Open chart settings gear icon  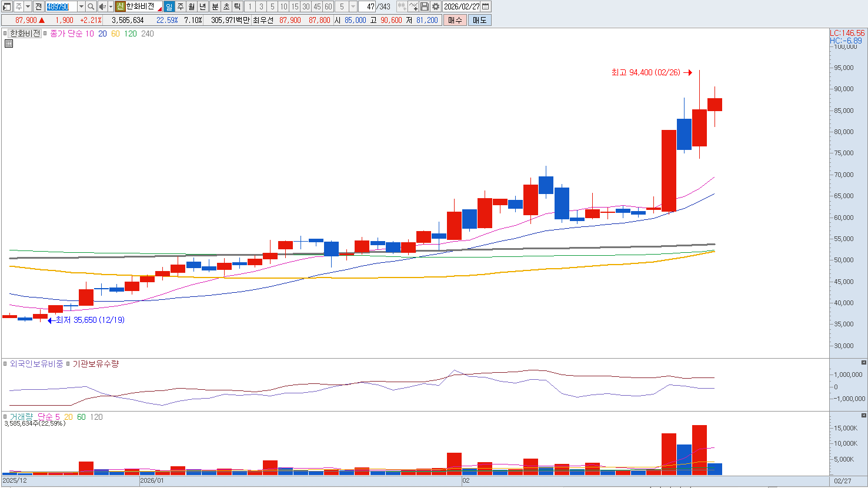pyautogui.click(x=436, y=6)
